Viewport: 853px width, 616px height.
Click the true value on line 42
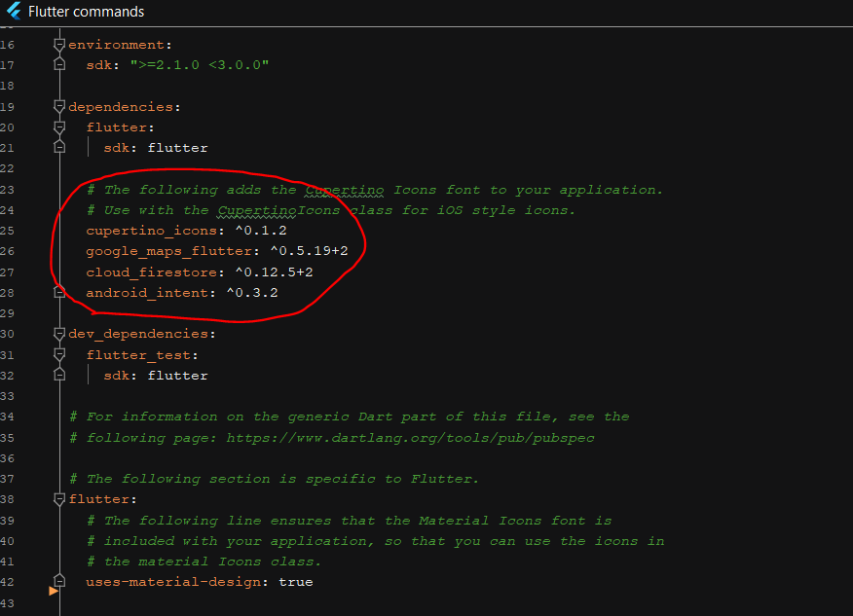coord(295,582)
